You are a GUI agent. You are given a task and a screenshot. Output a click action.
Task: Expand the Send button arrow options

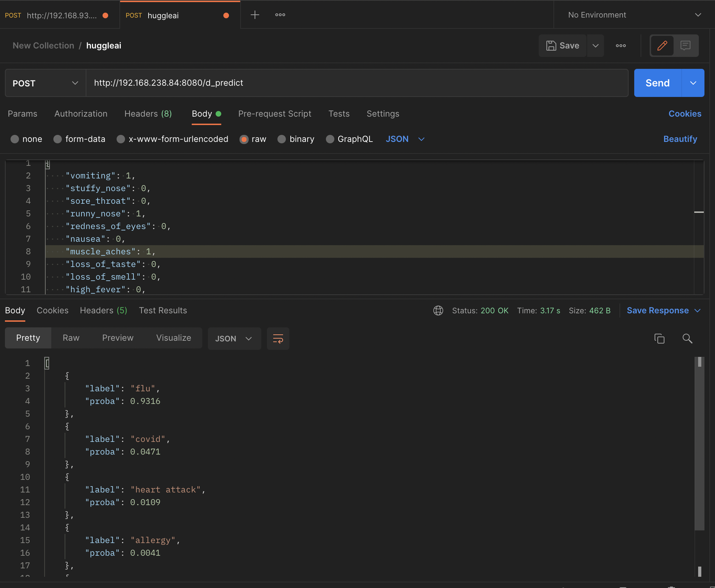[x=693, y=83]
